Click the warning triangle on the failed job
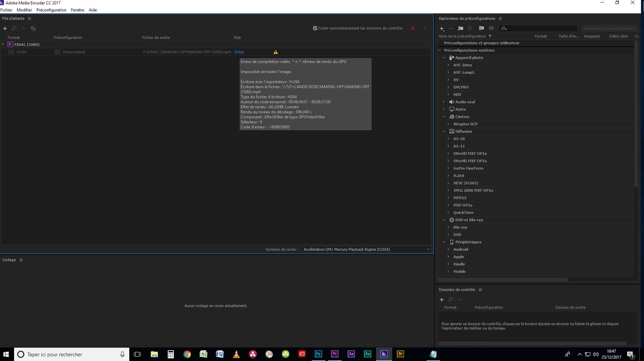The width and height of the screenshot is (644, 361). coord(276,52)
